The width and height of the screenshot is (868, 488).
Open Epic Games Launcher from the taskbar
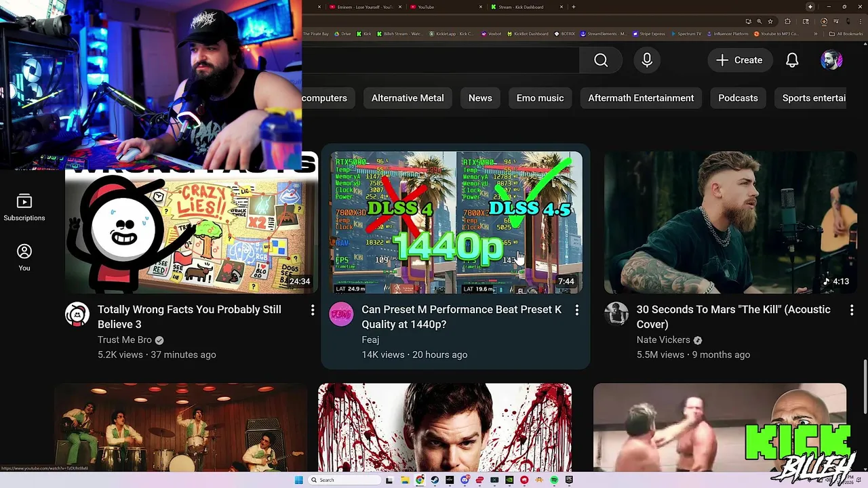(569, 480)
